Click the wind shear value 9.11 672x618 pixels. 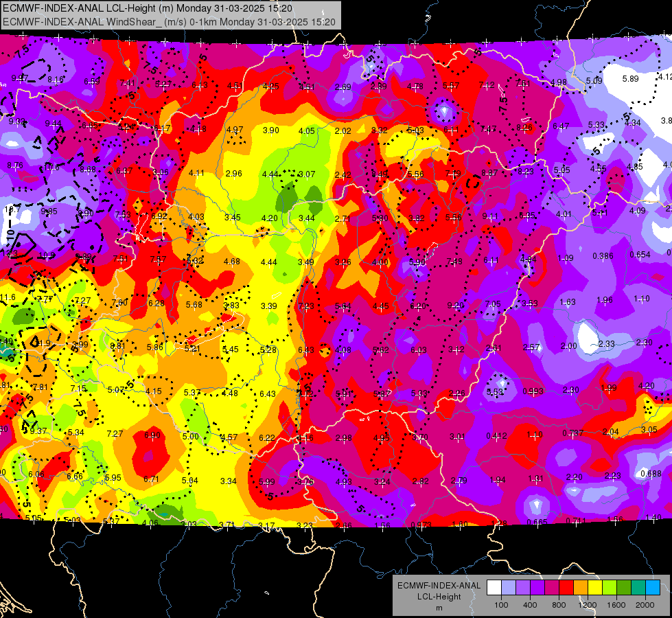click(490, 216)
